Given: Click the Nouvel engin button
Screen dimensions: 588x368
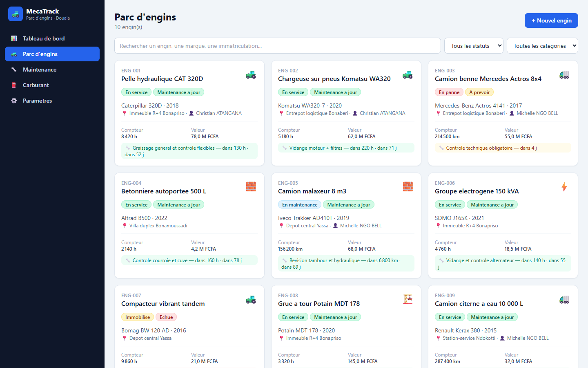Looking at the screenshot, I should tap(551, 20).
